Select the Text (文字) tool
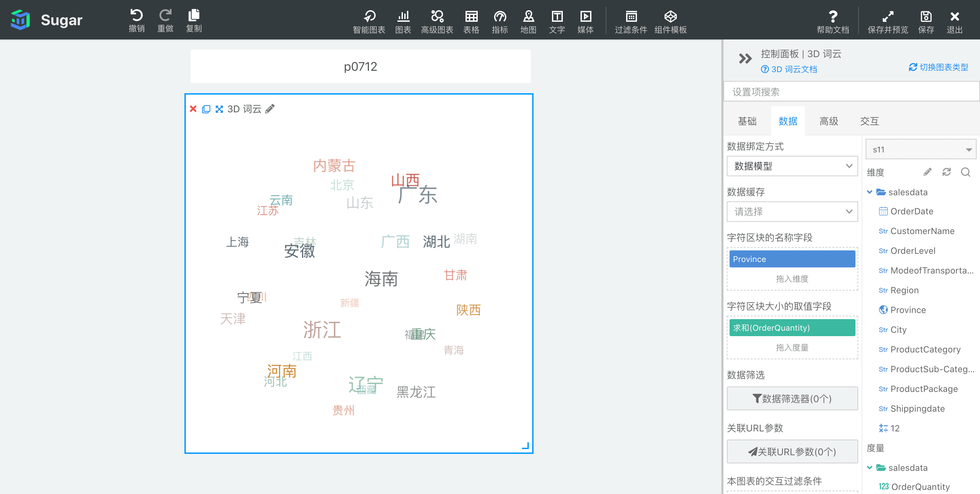Screen dimensions: 980x494 (557, 21)
